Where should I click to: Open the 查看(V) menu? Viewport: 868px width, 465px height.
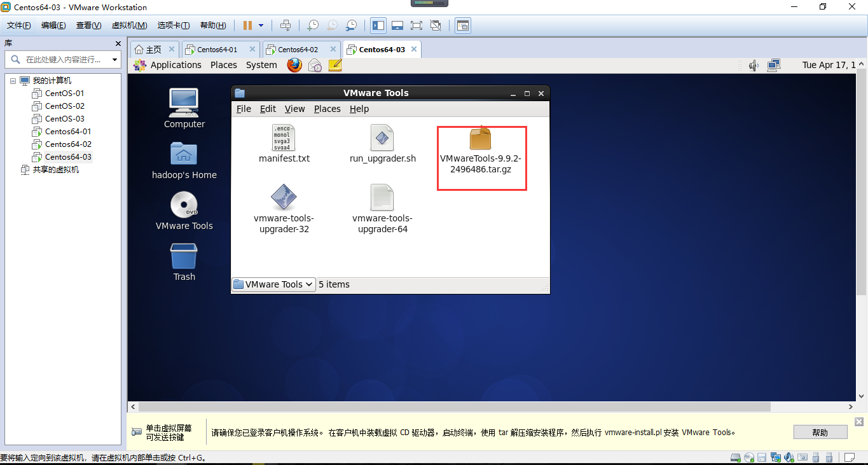[88, 25]
